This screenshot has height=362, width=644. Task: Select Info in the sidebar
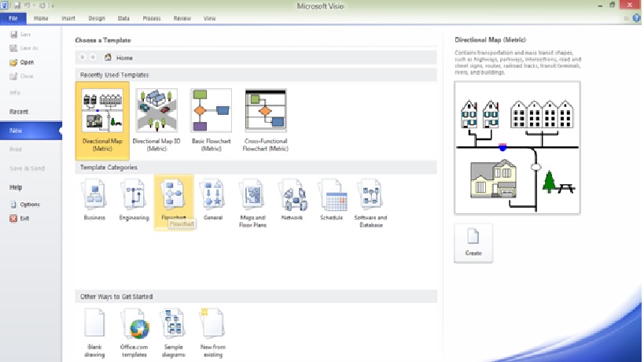coord(15,92)
